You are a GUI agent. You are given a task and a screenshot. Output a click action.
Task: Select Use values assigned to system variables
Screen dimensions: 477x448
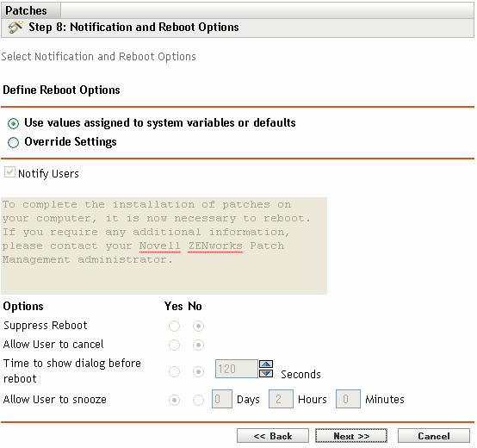(x=14, y=123)
